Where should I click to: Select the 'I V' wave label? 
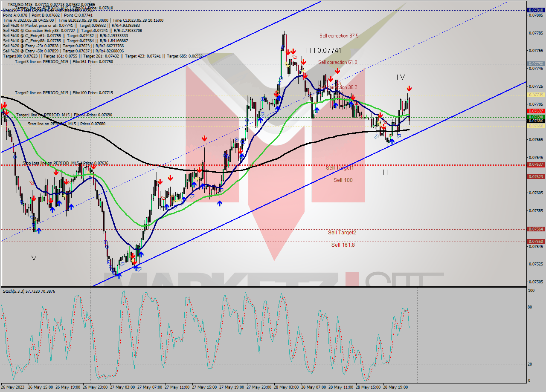[401, 77]
